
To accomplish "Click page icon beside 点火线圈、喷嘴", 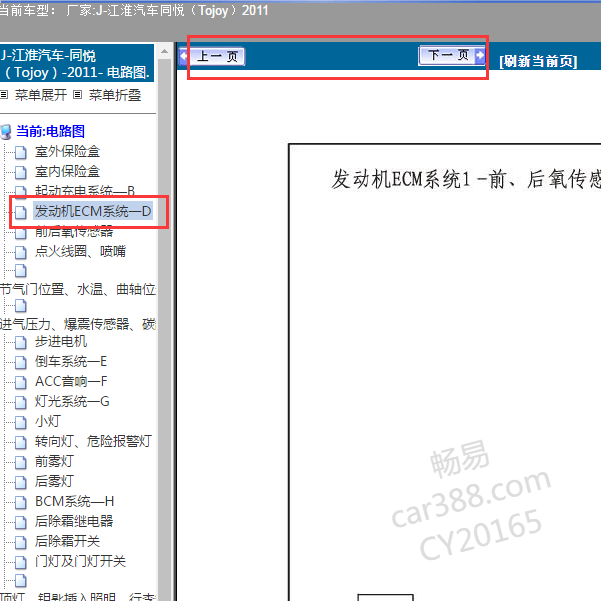I will click(x=21, y=252).
